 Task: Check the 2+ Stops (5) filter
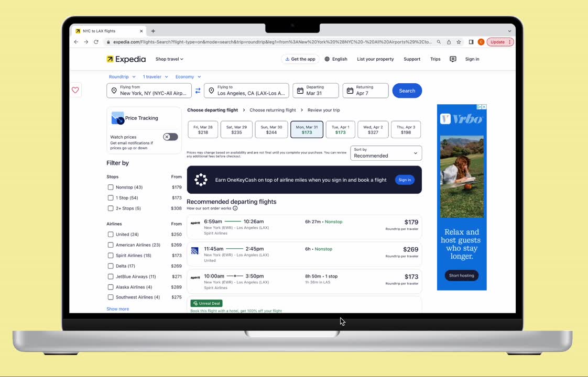[111, 208]
